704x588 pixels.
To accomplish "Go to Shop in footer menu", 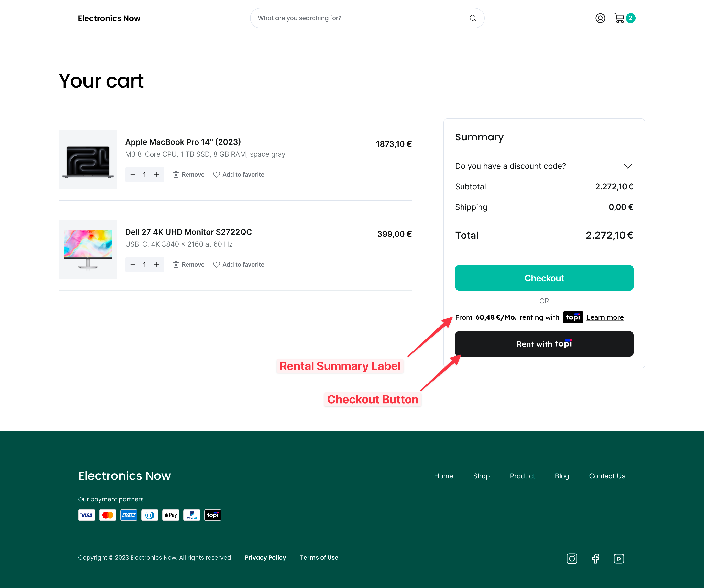I will pyautogui.click(x=481, y=476).
